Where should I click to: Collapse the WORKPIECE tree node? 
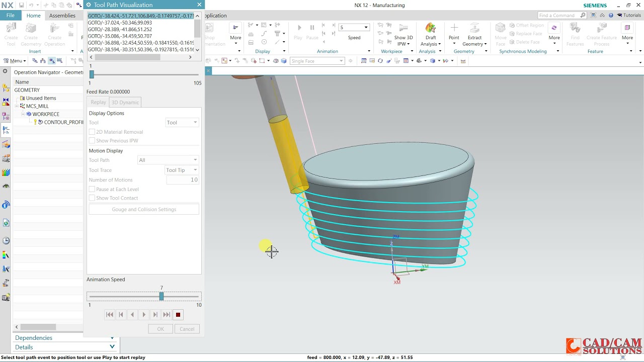coord(23,114)
